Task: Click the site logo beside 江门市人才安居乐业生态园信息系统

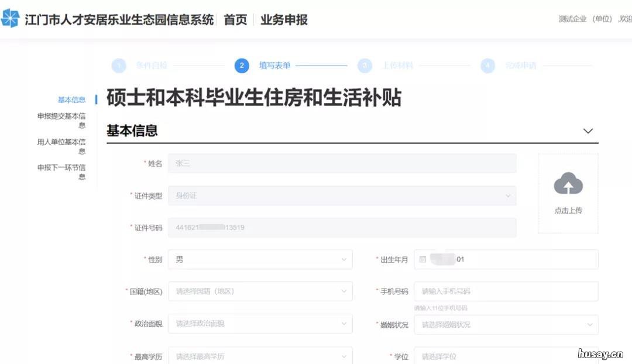Action: point(11,19)
